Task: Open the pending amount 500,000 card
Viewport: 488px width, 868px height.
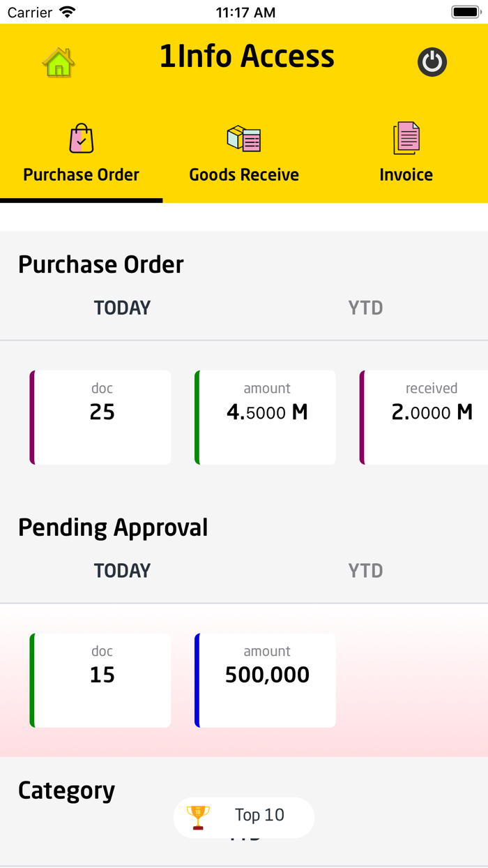Action: click(x=266, y=680)
